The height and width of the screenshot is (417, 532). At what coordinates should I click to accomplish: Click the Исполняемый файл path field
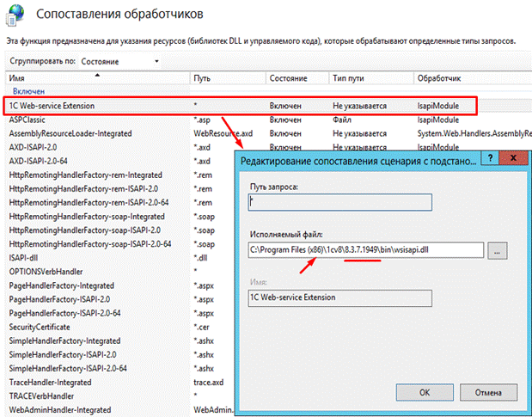point(366,250)
